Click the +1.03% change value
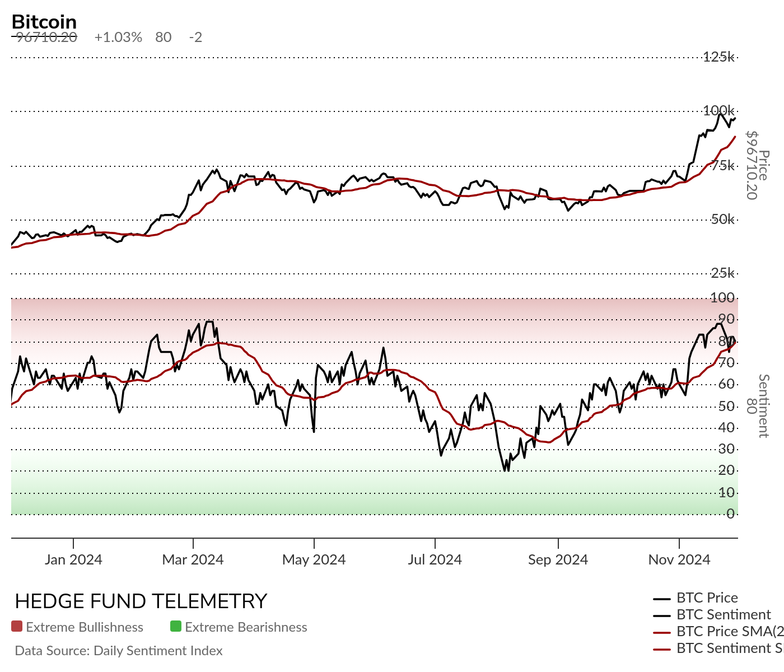 click(x=118, y=38)
